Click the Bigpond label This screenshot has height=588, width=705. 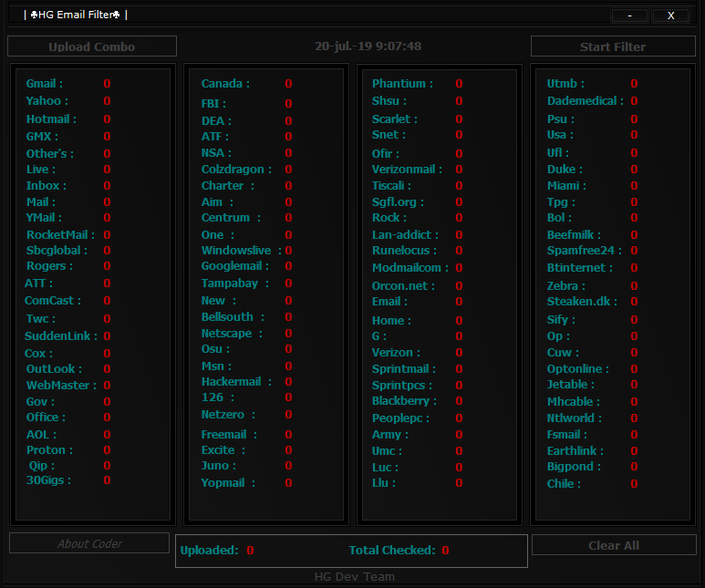[x=574, y=467]
